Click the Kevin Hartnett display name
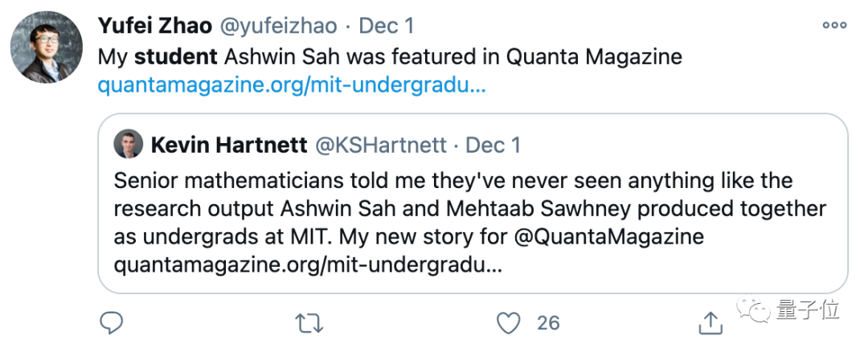This screenshot has width=868, height=348. tap(228, 145)
